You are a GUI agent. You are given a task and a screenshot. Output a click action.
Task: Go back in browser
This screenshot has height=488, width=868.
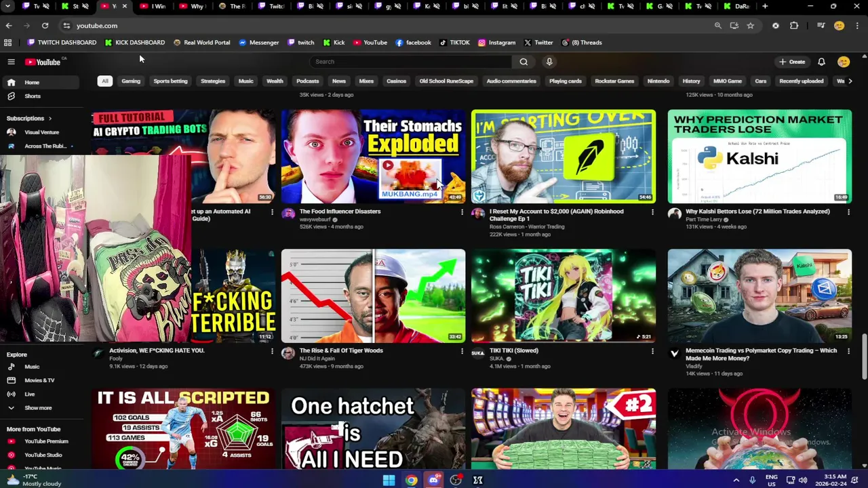[9, 26]
